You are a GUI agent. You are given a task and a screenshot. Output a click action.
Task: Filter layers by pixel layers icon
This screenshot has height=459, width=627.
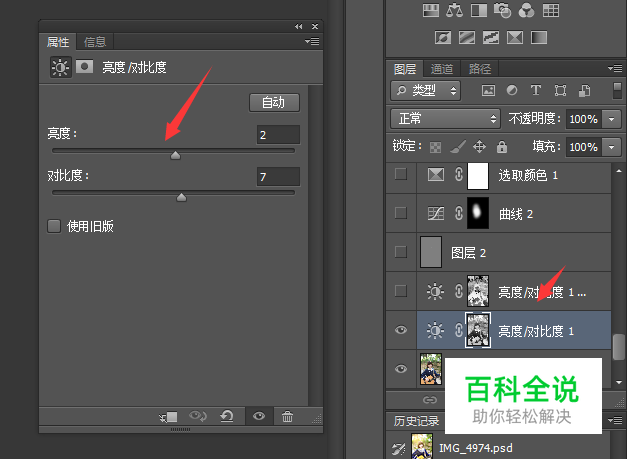[x=488, y=90]
